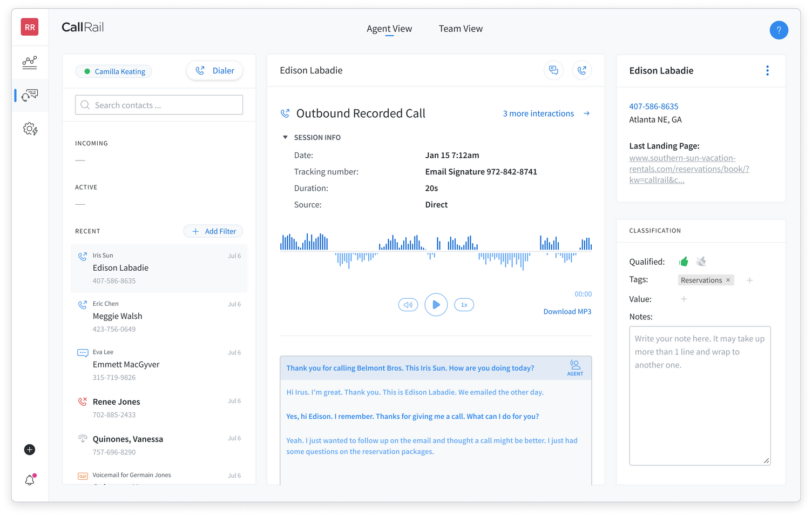This screenshot has width=812, height=516.
Task: Select the agent conversations sidebar icon
Action: [x=30, y=95]
